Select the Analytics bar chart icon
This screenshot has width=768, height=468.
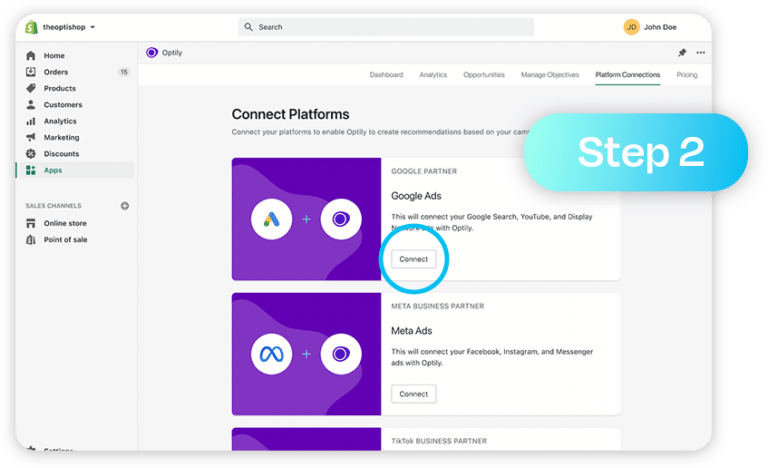click(31, 121)
